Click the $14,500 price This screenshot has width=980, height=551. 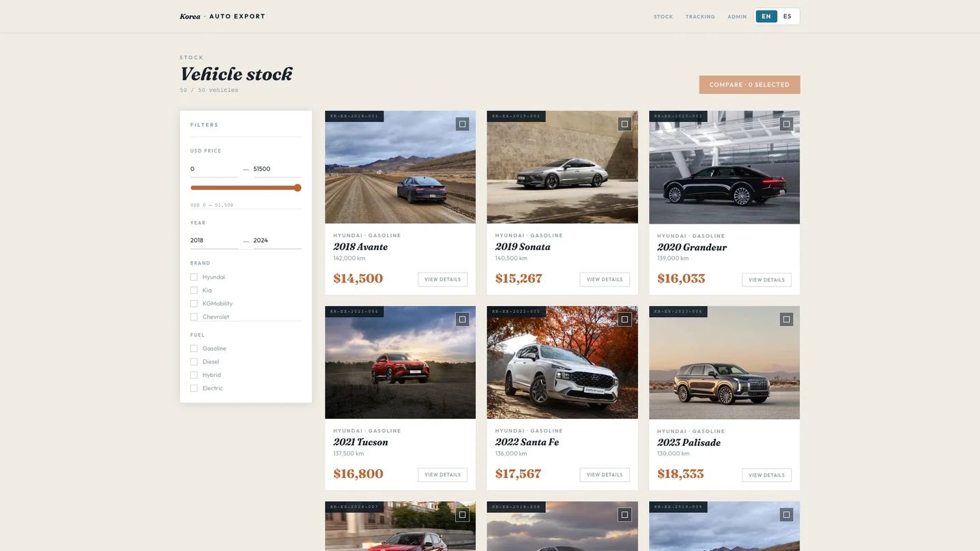click(x=358, y=278)
